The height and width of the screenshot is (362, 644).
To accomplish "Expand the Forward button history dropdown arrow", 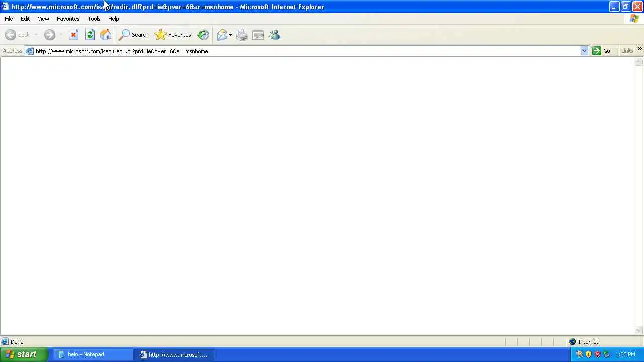I will point(61,35).
